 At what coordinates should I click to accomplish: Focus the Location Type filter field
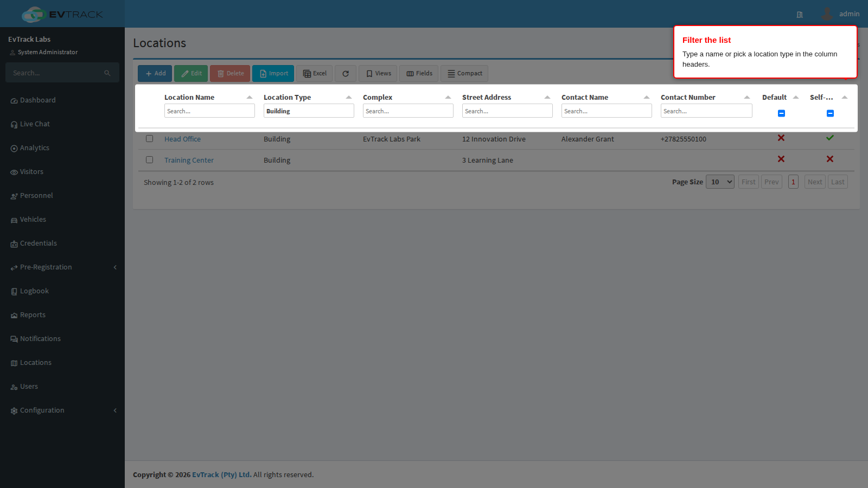(309, 111)
